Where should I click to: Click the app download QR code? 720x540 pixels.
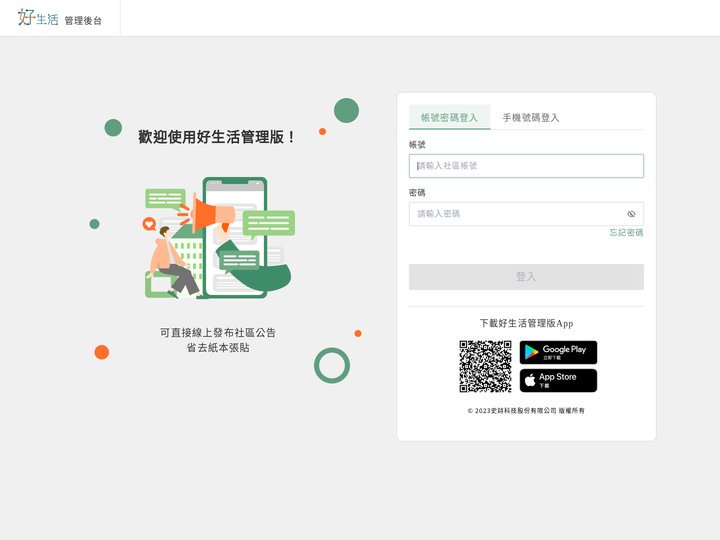click(485, 366)
